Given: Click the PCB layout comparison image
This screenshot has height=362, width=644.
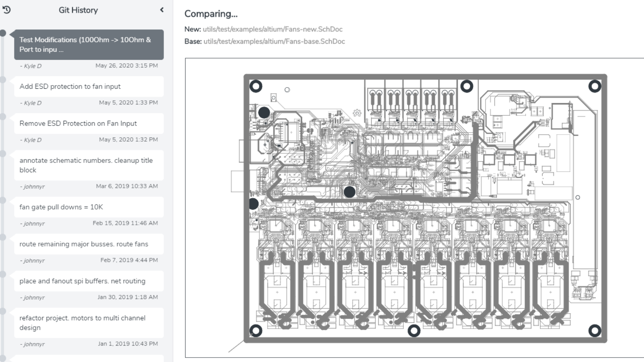Looking at the screenshot, I should click(414, 208).
